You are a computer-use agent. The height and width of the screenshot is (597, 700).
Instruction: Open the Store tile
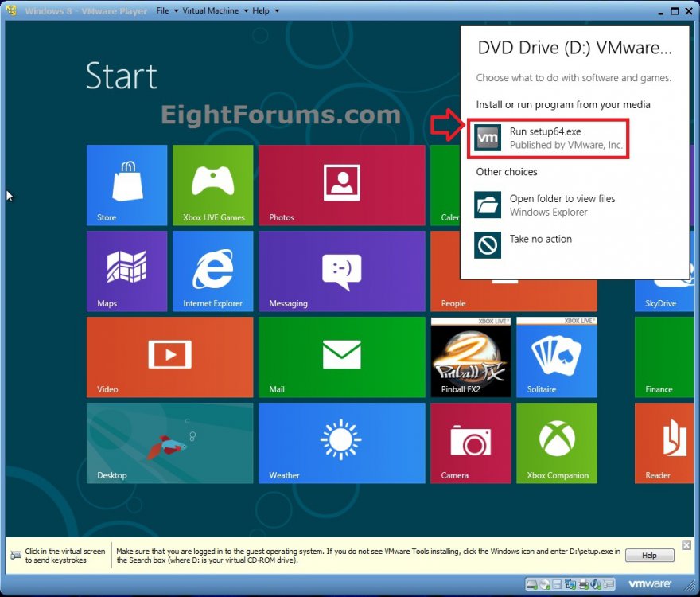click(x=126, y=185)
